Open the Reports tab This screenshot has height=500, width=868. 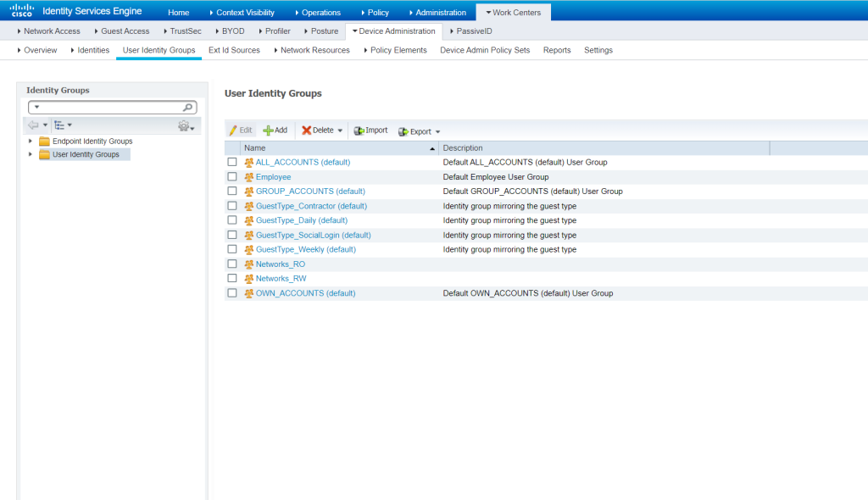557,50
